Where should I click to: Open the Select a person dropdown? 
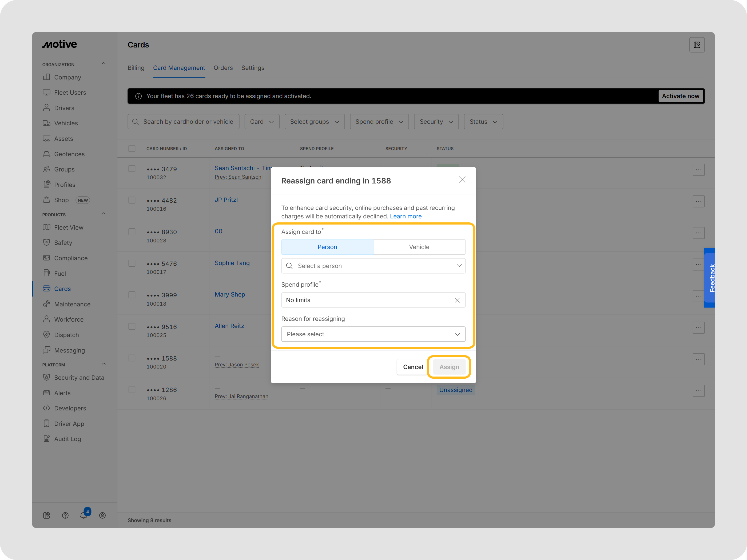point(373,266)
